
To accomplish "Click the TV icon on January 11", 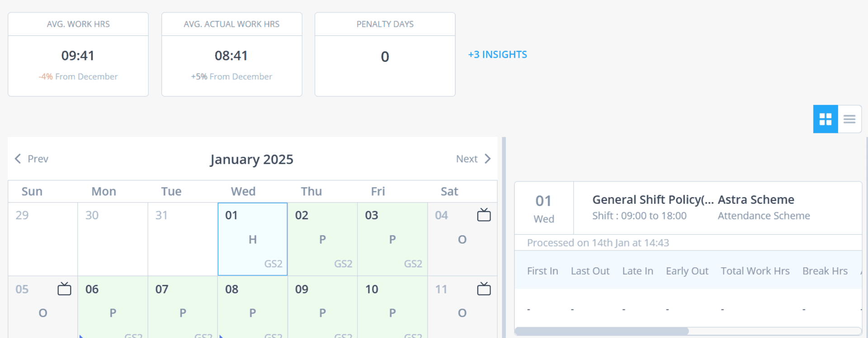I will tap(484, 289).
